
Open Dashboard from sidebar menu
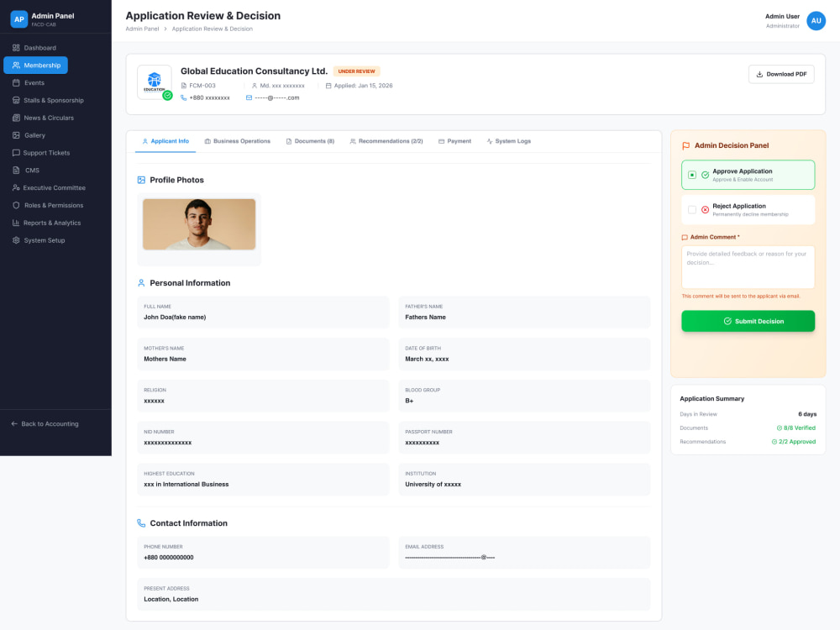click(39, 48)
